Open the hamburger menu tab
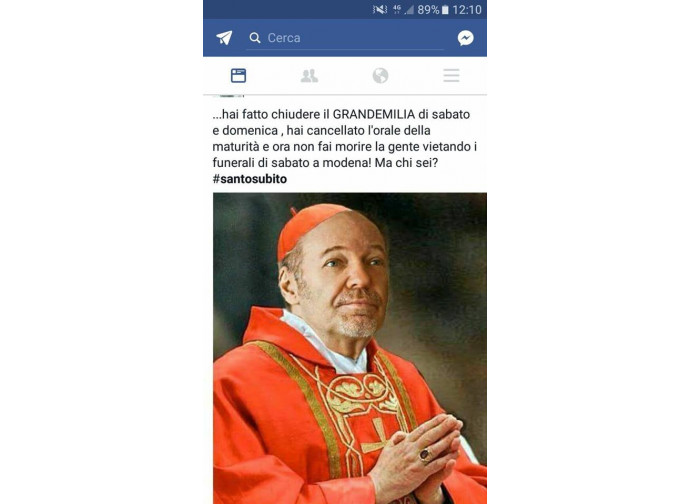 [x=451, y=76]
